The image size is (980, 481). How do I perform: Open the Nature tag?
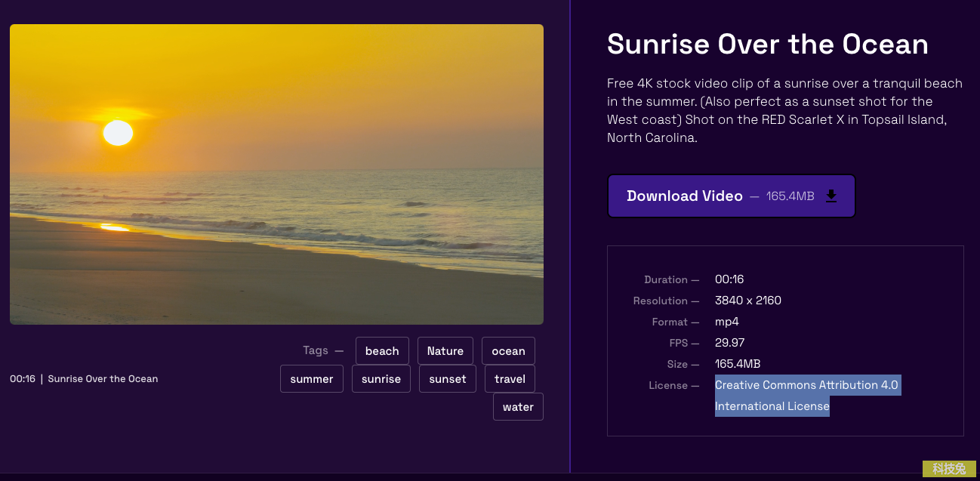tap(445, 351)
